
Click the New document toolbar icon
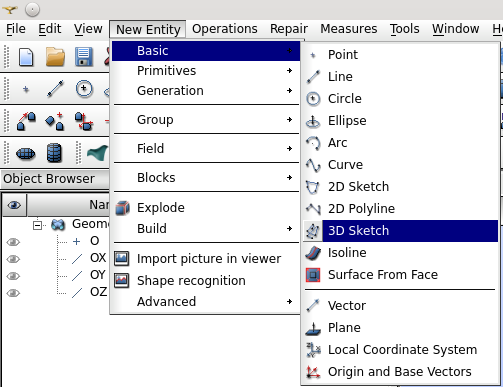point(26,57)
